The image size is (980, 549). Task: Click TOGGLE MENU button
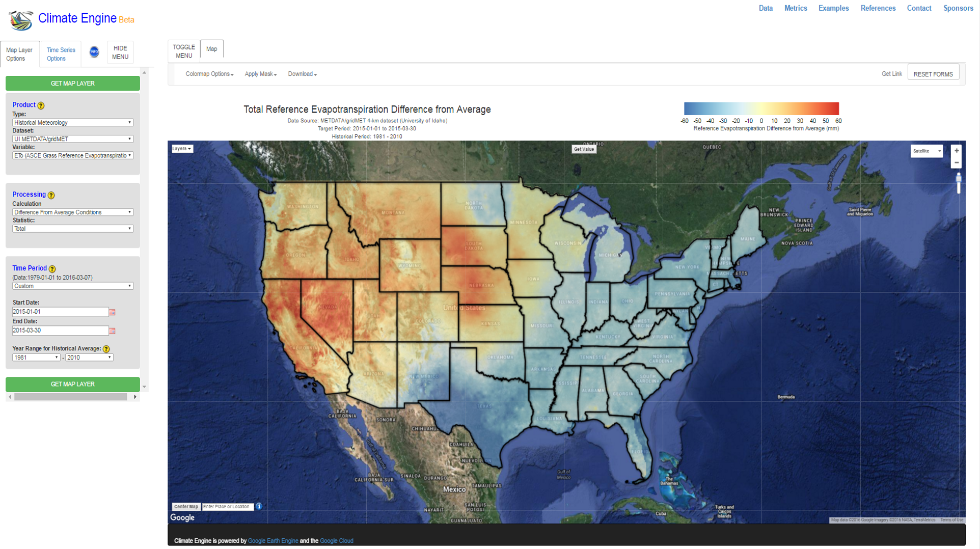184,51
